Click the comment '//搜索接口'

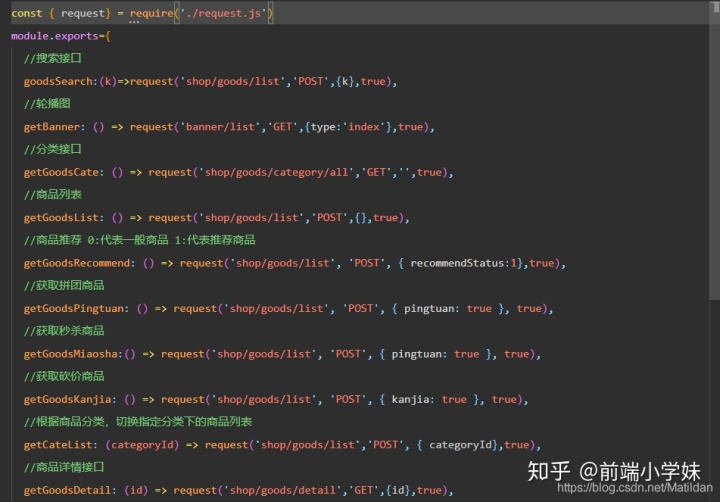[53, 58]
